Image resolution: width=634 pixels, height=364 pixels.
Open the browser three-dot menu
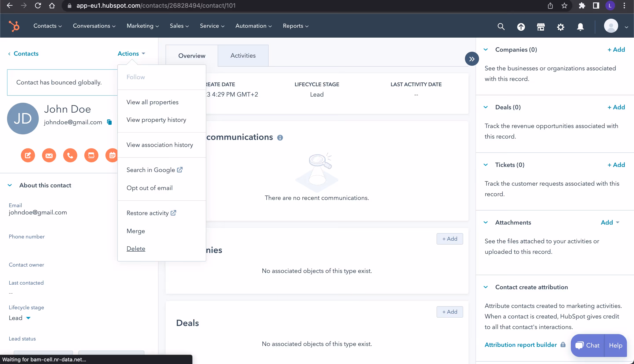624,5
